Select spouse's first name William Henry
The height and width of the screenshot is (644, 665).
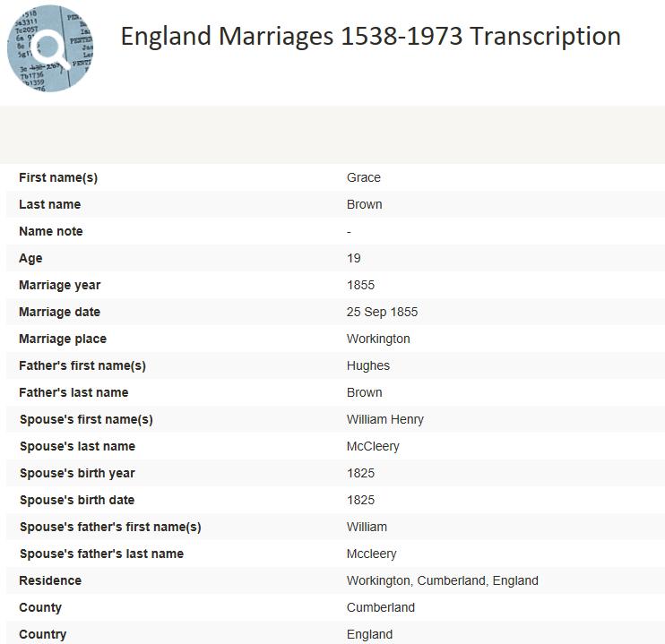385,419
